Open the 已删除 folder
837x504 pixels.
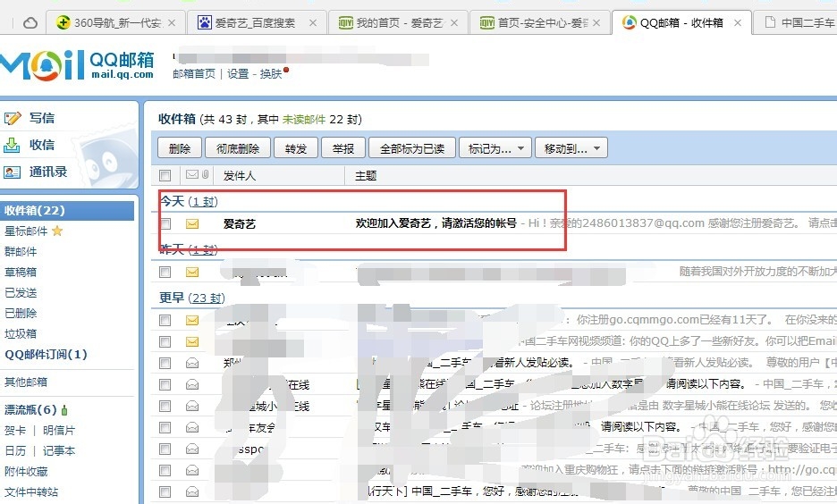pyautogui.click(x=21, y=313)
